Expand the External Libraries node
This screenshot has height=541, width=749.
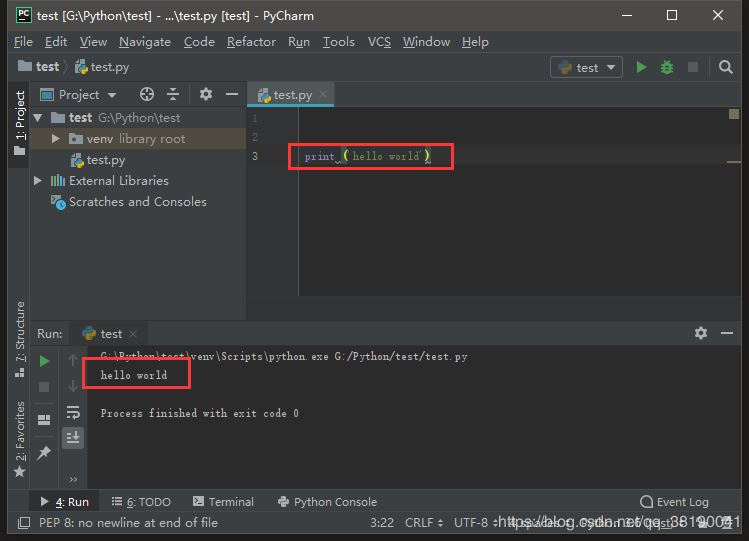click(x=38, y=180)
